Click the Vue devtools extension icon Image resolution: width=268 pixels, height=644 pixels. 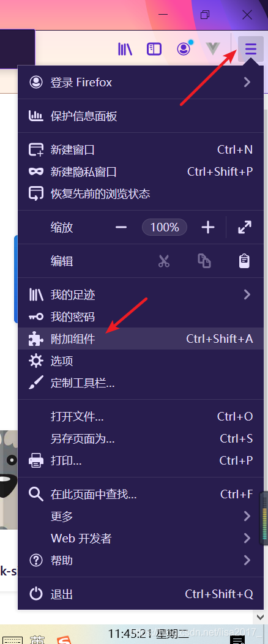213,49
